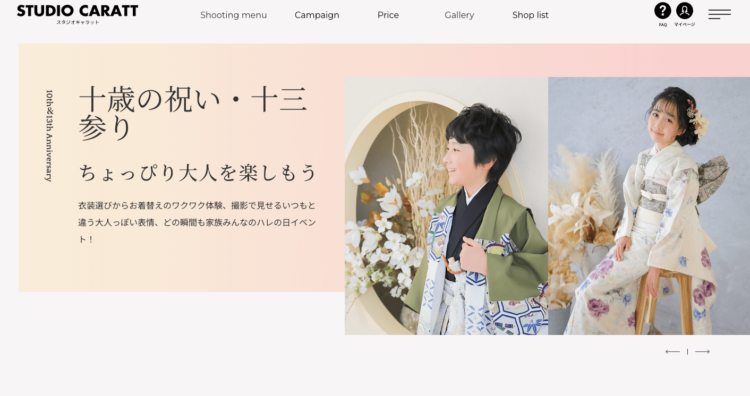Open the Shop list page
The image size is (750, 396).
point(530,15)
